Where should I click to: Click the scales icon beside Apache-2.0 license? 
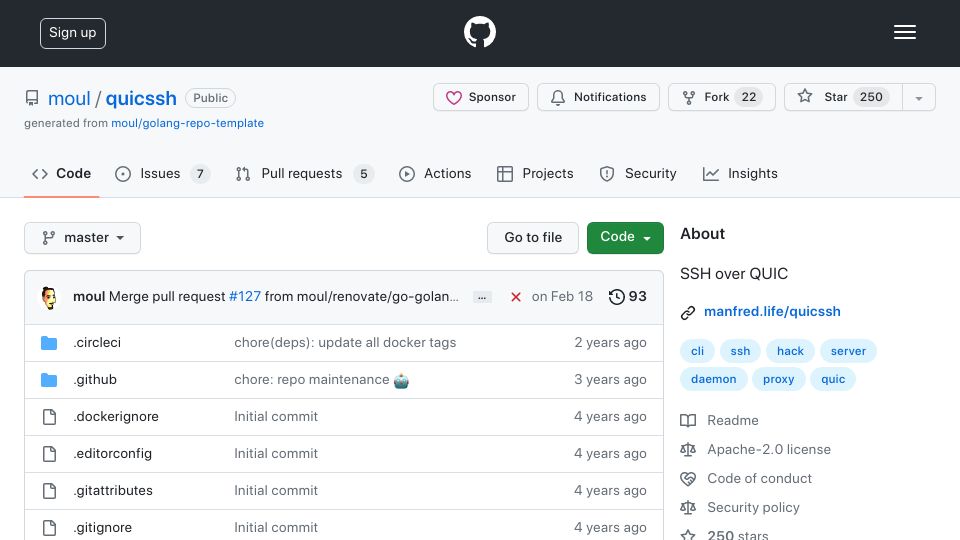[688, 450]
